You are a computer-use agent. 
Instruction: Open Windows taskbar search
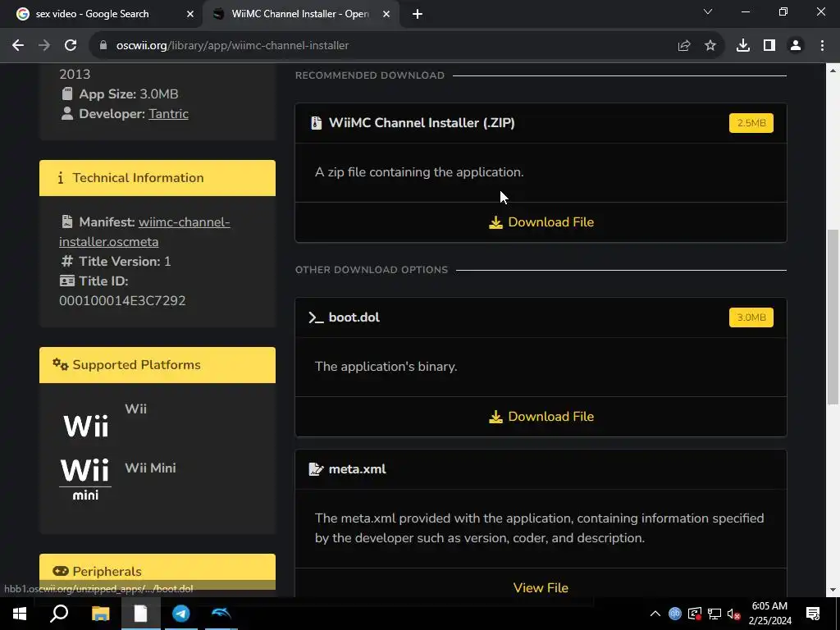pos(59,614)
